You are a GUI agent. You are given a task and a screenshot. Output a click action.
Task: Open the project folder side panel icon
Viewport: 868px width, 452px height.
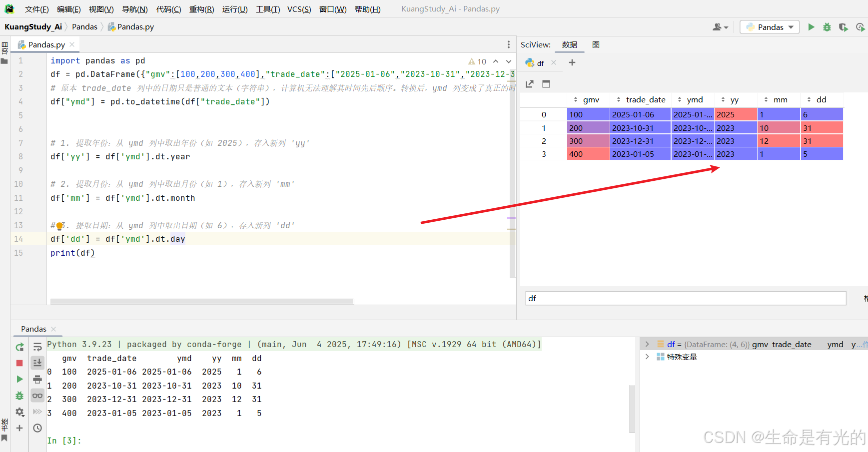click(4, 61)
